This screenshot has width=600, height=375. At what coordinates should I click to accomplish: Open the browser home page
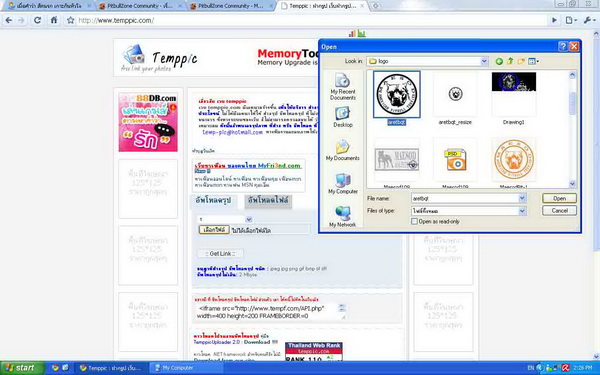(x=54, y=20)
